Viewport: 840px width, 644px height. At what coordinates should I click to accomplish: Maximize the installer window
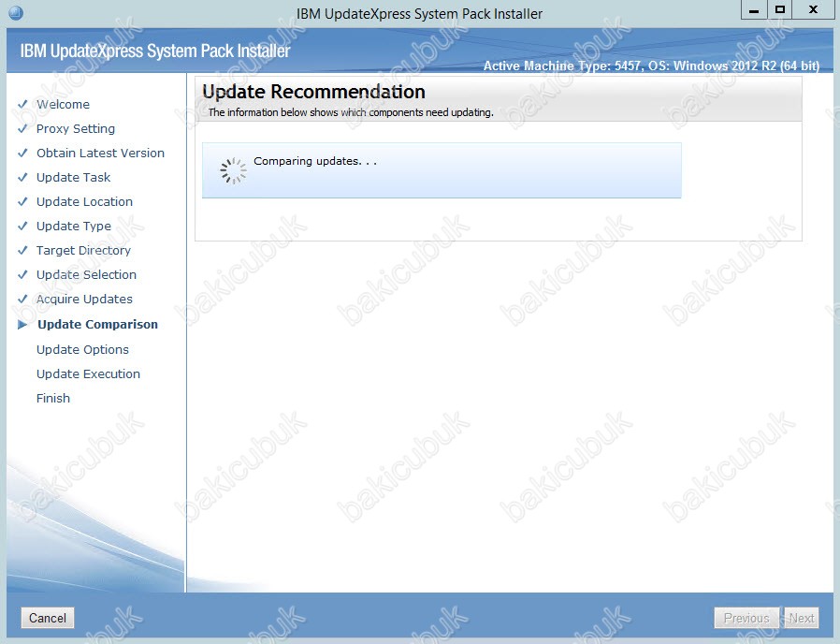(x=780, y=10)
